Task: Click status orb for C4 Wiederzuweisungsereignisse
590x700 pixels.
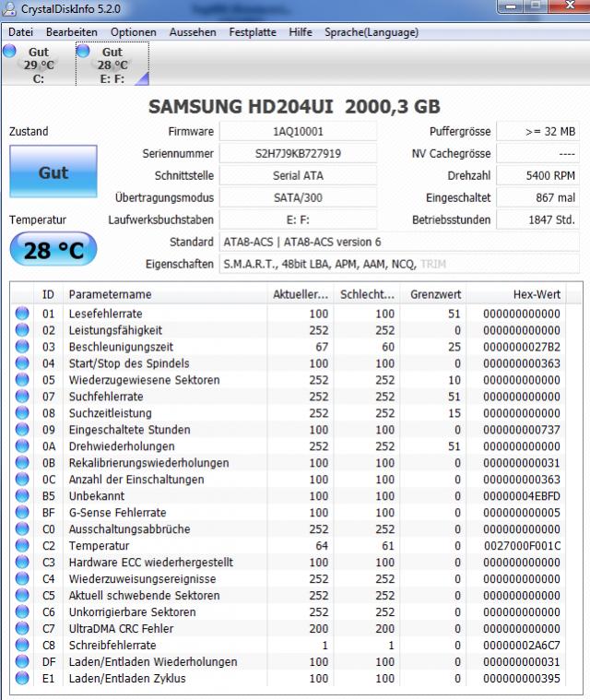Action: point(22,578)
